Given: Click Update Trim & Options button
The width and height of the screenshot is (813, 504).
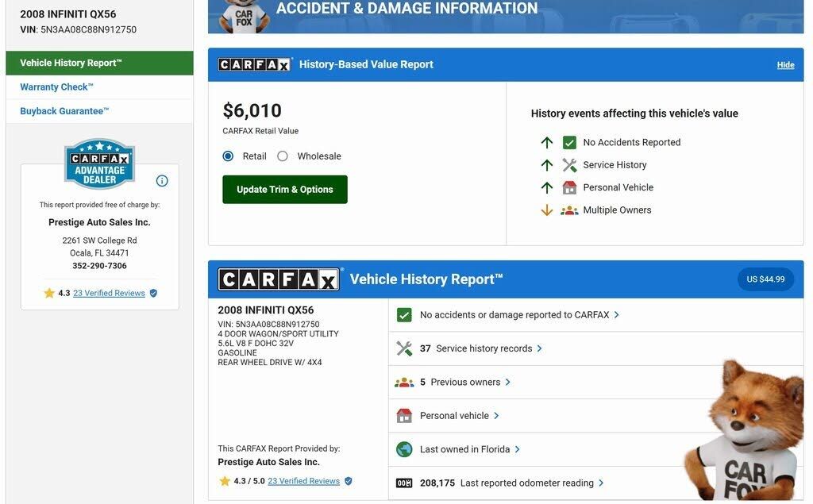Looking at the screenshot, I should tap(285, 189).
